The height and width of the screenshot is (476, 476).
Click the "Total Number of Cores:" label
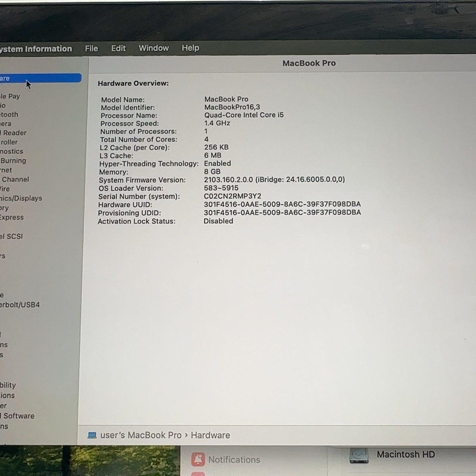pos(139,139)
